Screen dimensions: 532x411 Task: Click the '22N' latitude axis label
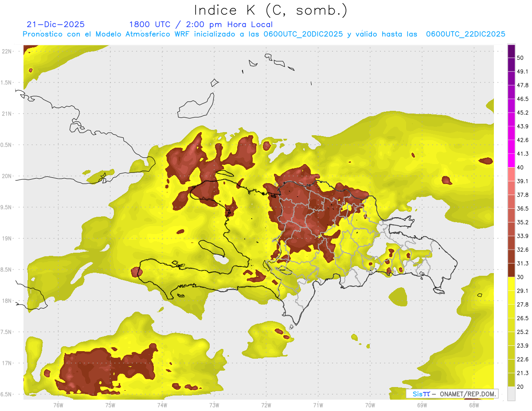click(x=7, y=51)
